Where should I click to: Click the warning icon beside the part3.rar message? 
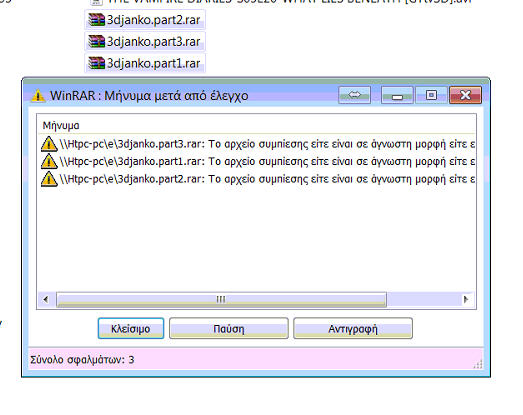pos(49,144)
